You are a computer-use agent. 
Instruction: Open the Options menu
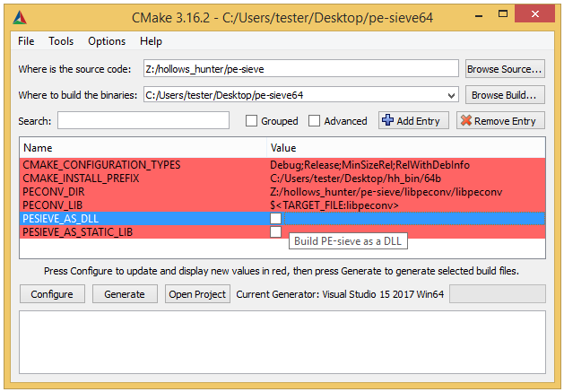pos(107,41)
